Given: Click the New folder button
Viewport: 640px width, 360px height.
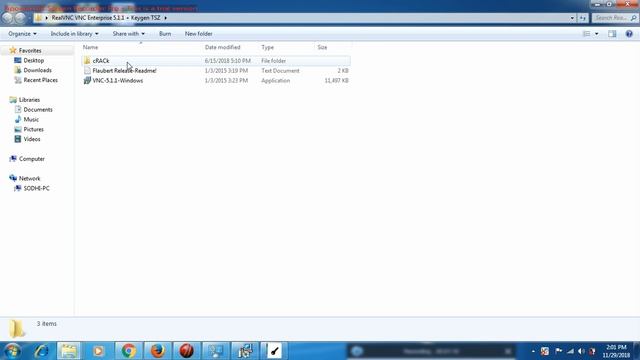Looking at the screenshot, I should (x=198, y=34).
